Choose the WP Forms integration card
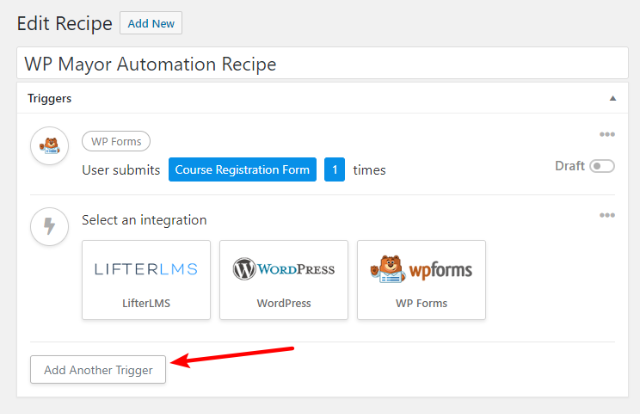 coord(421,280)
